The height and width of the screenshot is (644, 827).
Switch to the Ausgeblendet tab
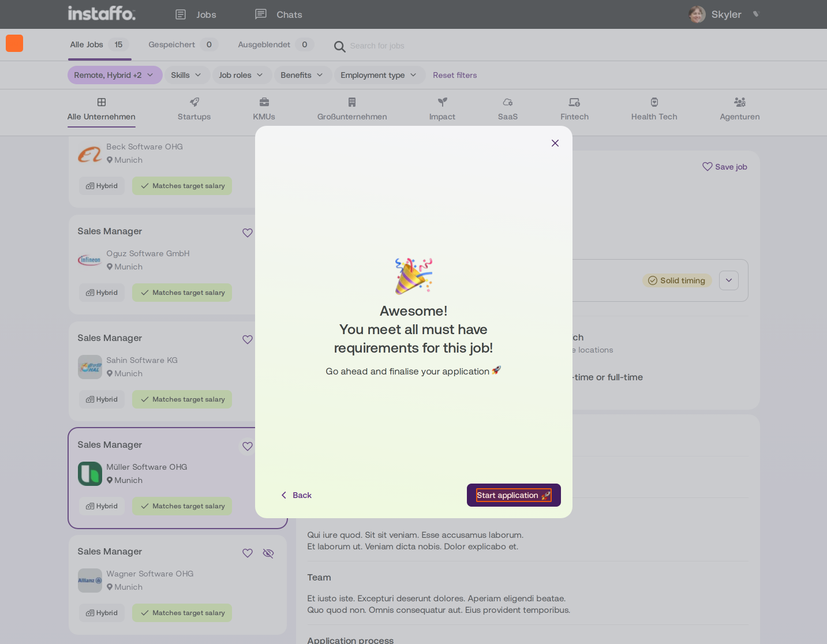click(276, 45)
